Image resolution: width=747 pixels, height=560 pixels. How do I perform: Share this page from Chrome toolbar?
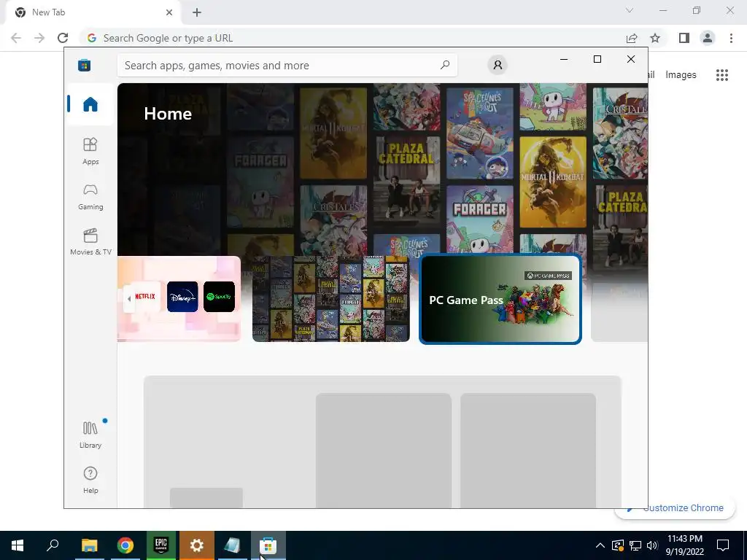tap(632, 38)
